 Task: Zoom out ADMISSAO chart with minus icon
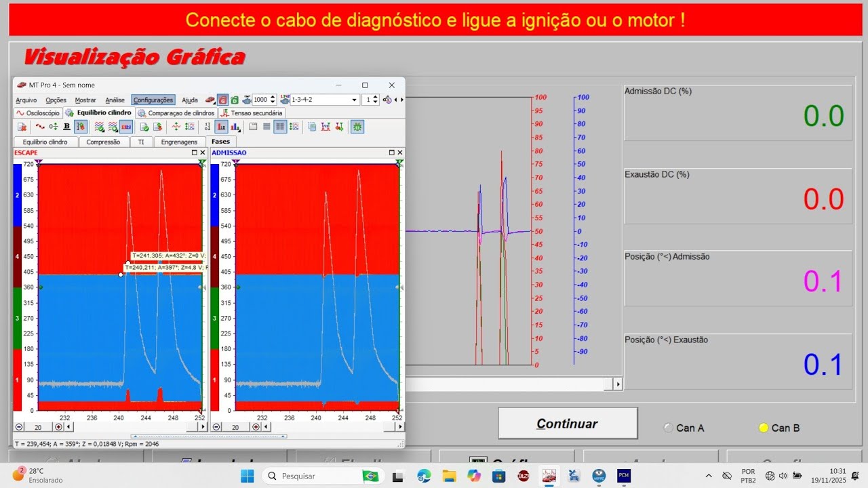(216, 427)
